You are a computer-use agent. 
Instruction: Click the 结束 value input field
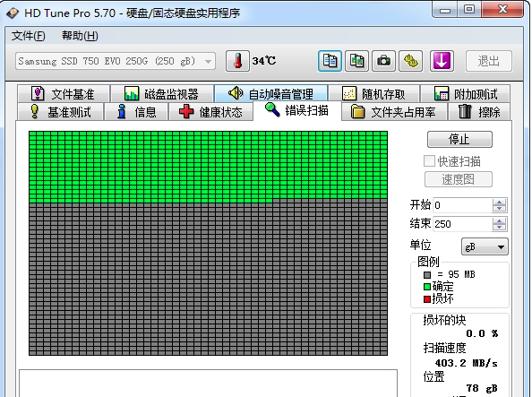[463, 224]
